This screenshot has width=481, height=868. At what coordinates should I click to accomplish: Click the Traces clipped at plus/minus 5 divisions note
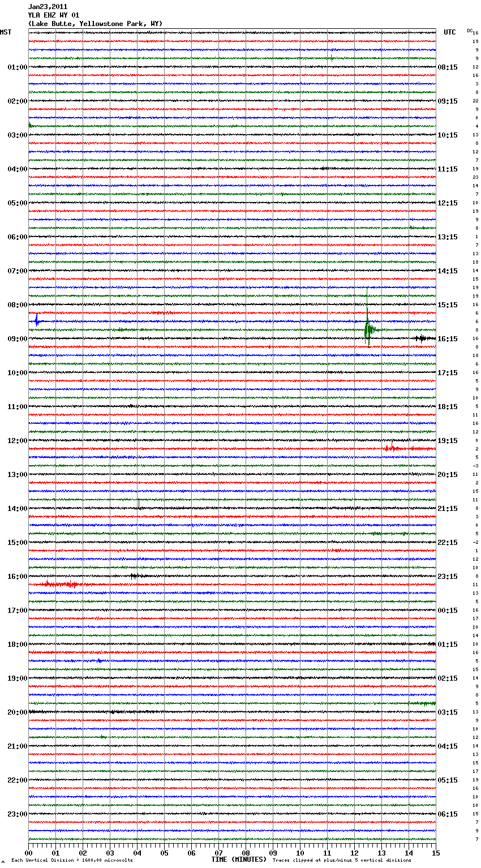click(x=342, y=860)
